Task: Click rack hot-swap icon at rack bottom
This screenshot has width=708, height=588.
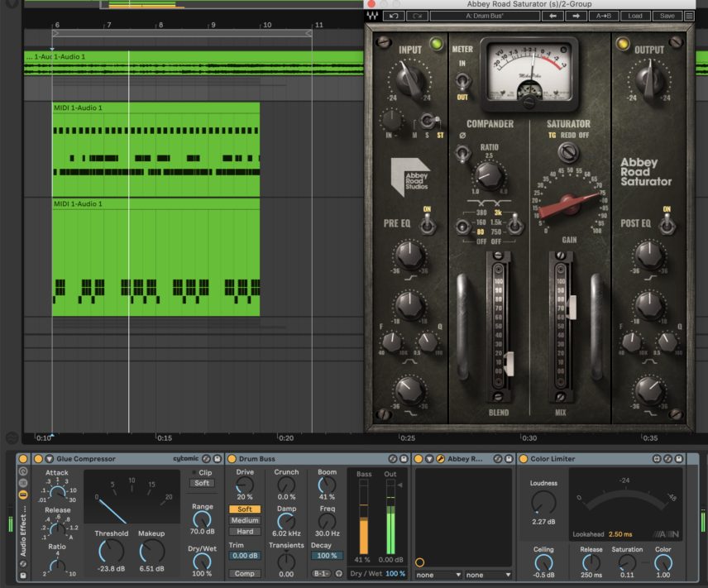Action: pyautogui.click(x=23, y=564)
